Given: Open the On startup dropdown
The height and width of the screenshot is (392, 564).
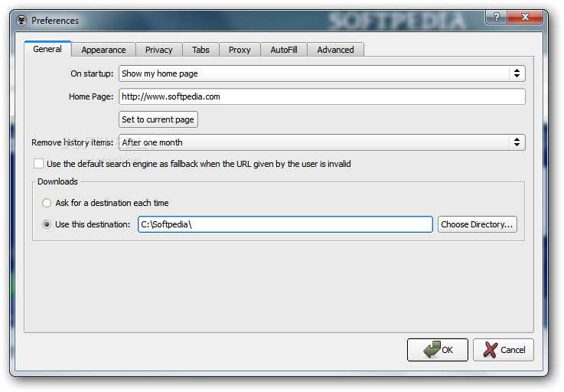Looking at the screenshot, I should pyautogui.click(x=322, y=73).
